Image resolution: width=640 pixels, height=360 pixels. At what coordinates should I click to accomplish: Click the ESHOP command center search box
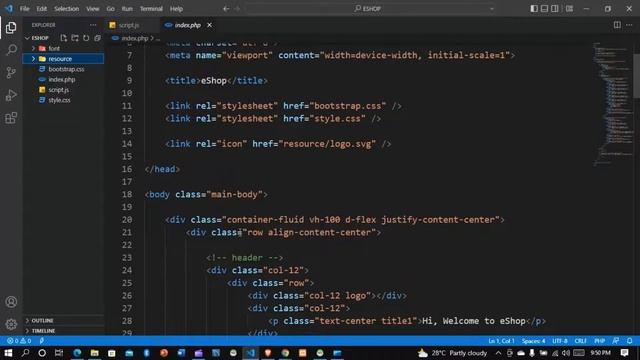coord(371,9)
